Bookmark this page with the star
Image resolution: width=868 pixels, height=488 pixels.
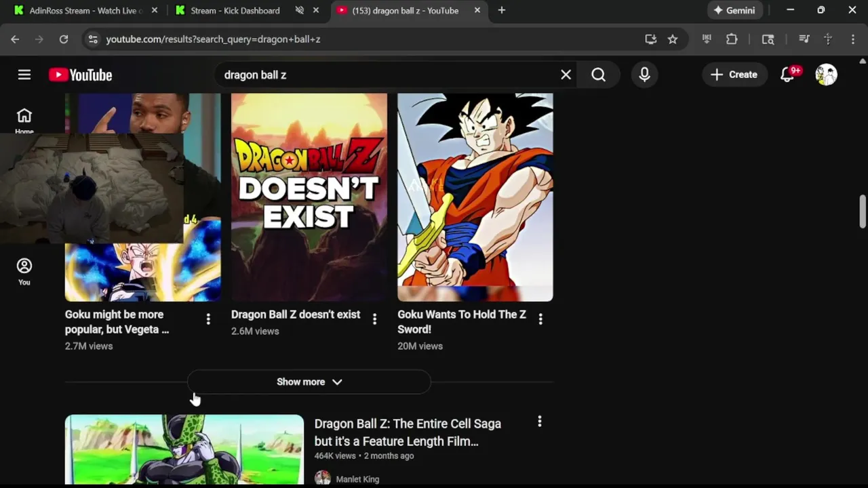click(673, 39)
